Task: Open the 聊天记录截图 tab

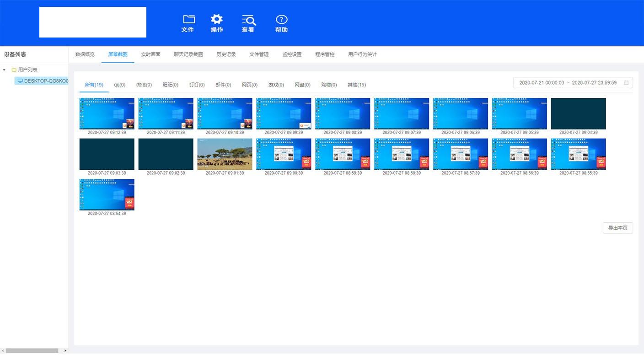Action: point(188,54)
